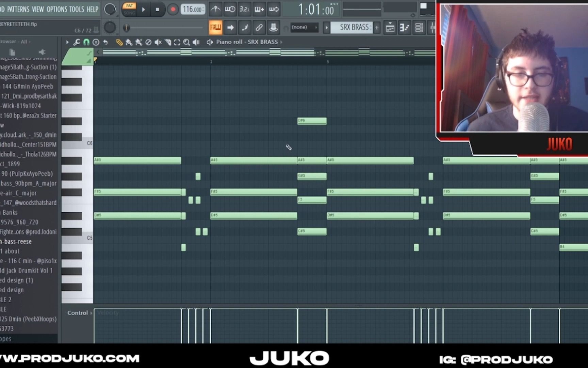Screen dimensions: 588x368
Task: Select the Delete tool
Action: pyautogui.click(x=148, y=42)
